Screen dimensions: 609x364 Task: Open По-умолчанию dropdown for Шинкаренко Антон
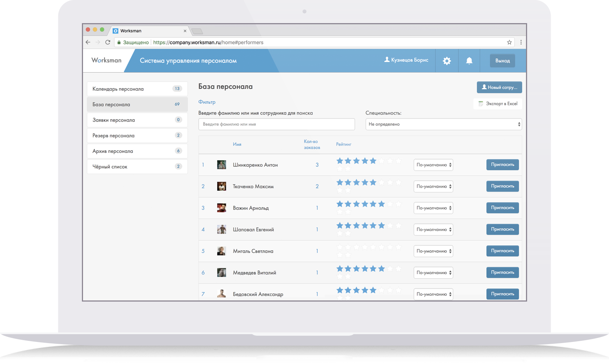[x=433, y=165]
